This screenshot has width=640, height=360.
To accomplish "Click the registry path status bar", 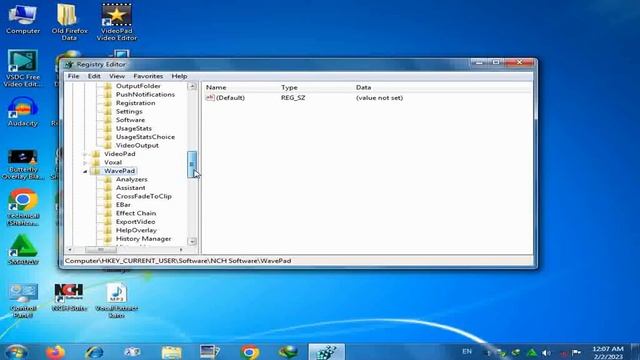I will (x=298, y=261).
